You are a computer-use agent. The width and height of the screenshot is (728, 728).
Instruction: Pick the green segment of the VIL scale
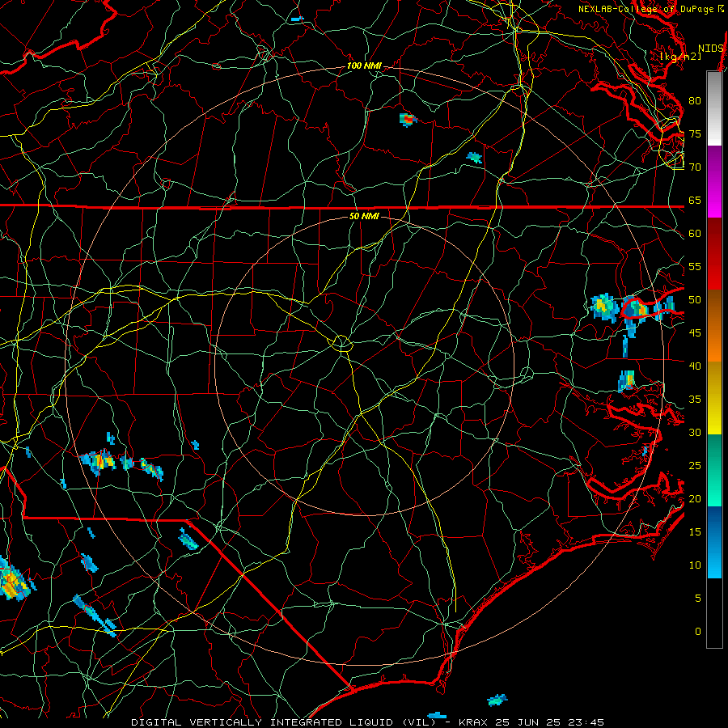click(714, 470)
